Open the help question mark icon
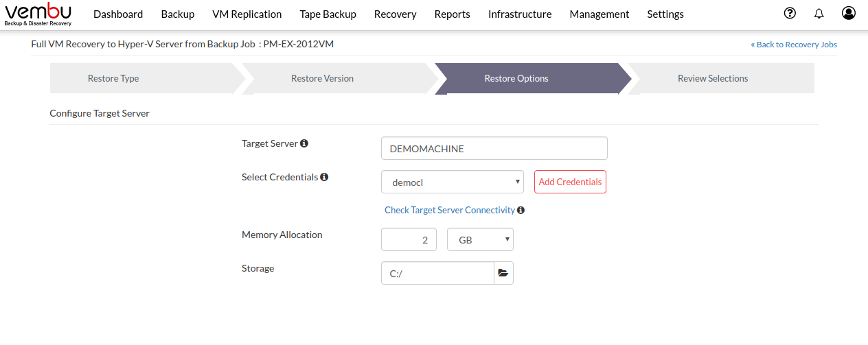868x345 pixels. coord(790,13)
